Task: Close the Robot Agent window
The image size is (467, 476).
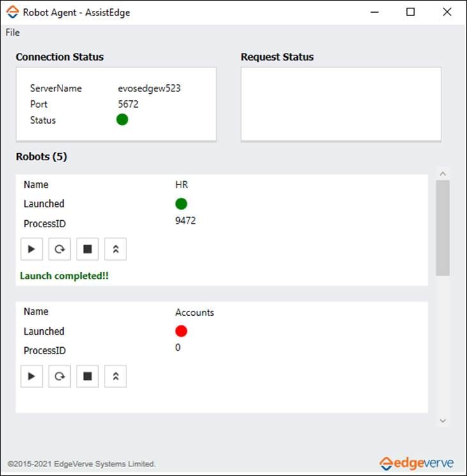Action: pyautogui.click(x=447, y=12)
